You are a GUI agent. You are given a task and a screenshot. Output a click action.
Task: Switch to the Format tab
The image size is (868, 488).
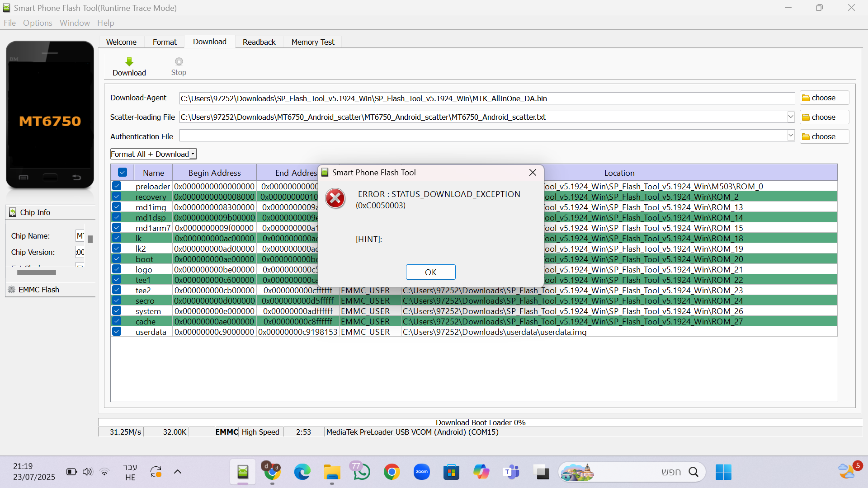pyautogui.click(x=165, y=42)
